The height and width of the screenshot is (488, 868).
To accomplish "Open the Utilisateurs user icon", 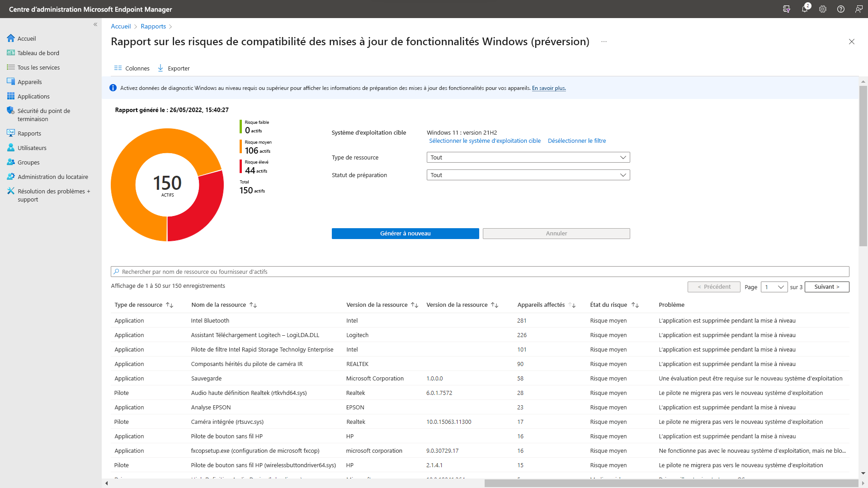I will pos(11,148).
